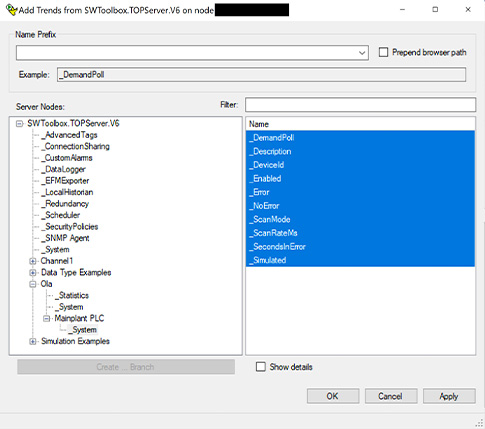Open the Name Prefix dropdown arrow

[x=362, y=53]
